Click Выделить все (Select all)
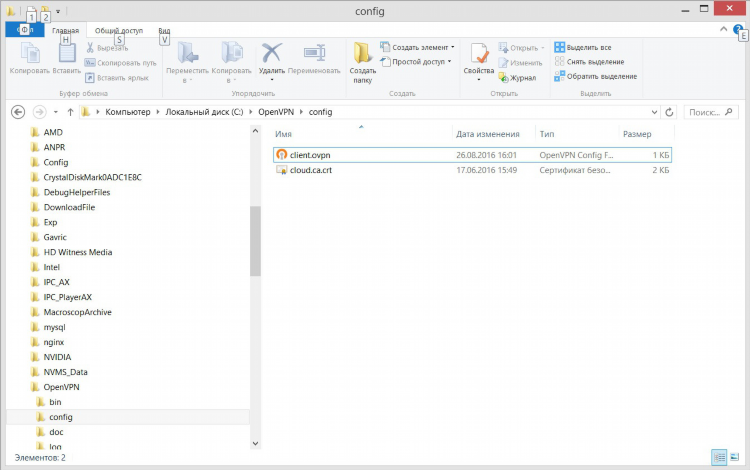750x470 pixels. coord(583,47)
